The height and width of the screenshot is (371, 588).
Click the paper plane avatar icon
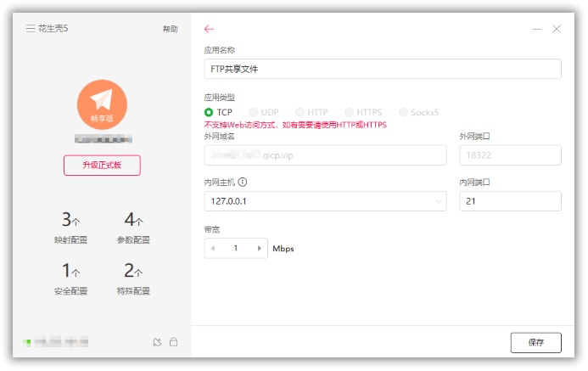coord(102,104)
